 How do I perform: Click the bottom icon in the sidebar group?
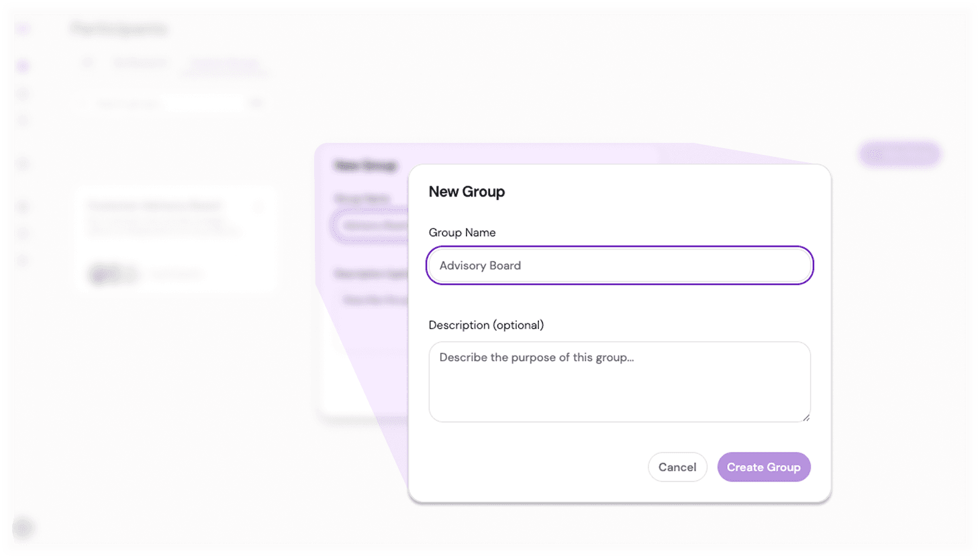coord(23,260)
